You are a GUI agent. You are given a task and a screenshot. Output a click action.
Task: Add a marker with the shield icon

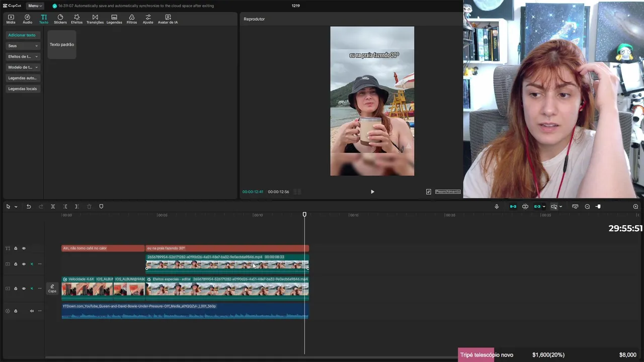coord(101,207)
